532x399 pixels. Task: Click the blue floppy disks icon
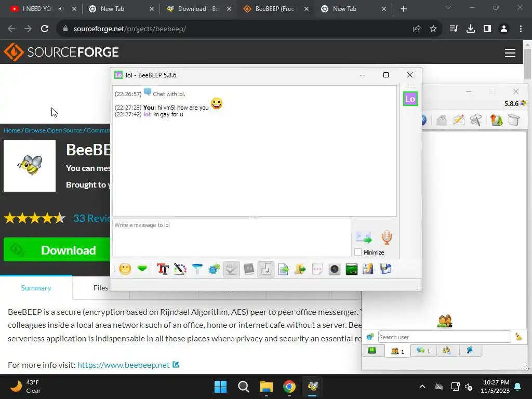tap(385, 270)
